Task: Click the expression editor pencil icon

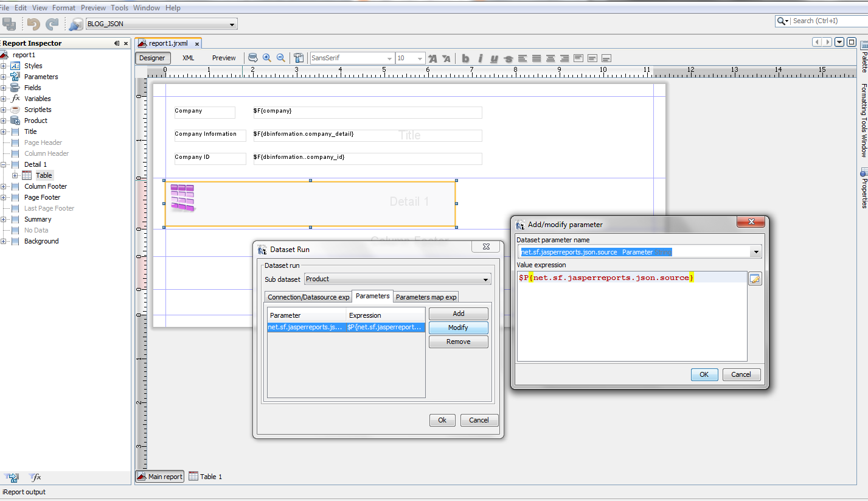Action: click(x=755, y=279)
